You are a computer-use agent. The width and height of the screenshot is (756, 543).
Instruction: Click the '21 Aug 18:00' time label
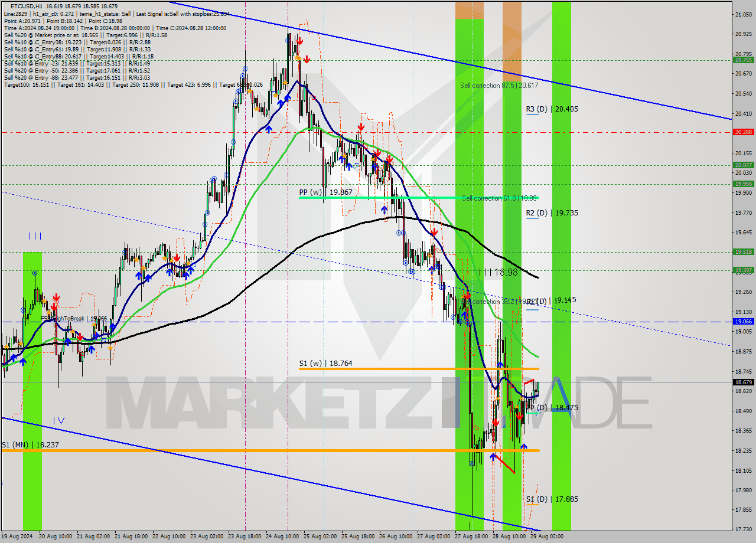(131, 537)
